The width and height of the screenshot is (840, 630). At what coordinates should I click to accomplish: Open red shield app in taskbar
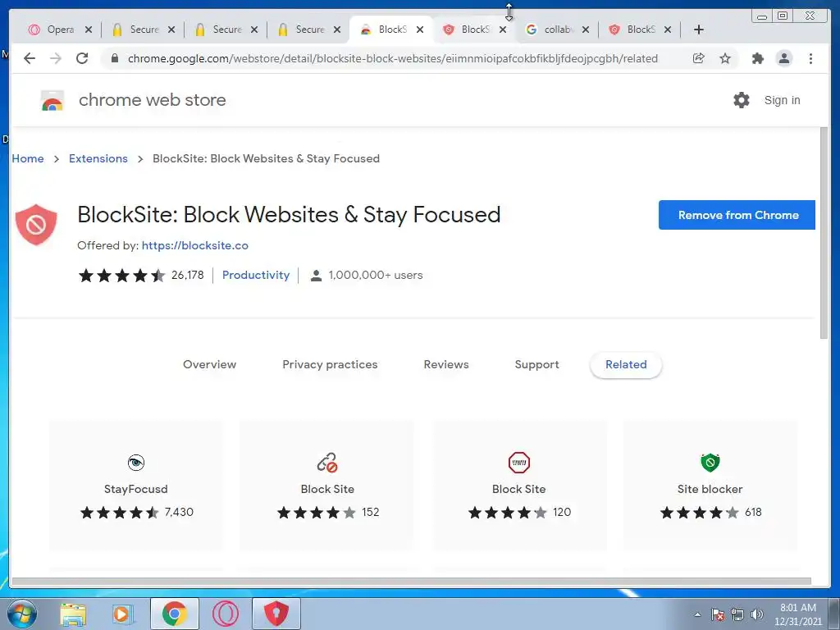[x=276, y=614]
